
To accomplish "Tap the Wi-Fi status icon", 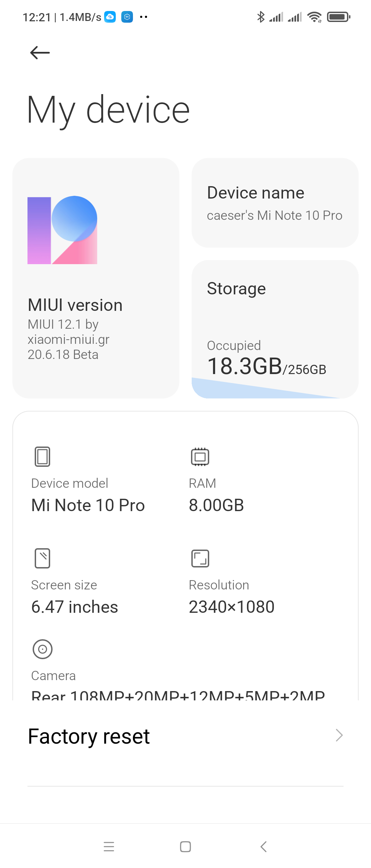I will 314,17.
